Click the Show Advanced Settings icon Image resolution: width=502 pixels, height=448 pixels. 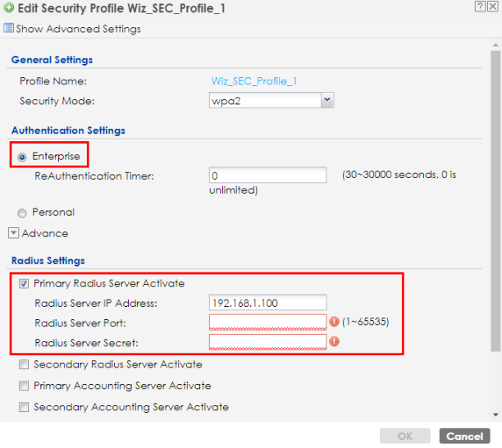click(x=8, y=29)
